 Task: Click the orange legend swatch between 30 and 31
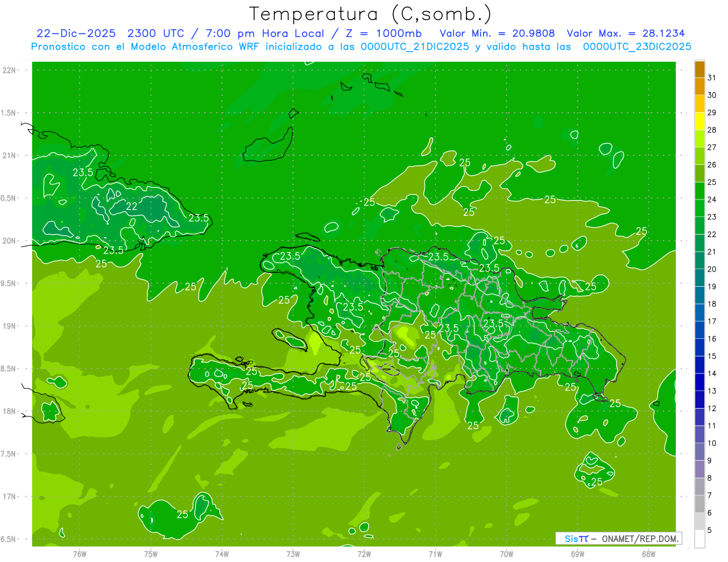coord(699,87)
